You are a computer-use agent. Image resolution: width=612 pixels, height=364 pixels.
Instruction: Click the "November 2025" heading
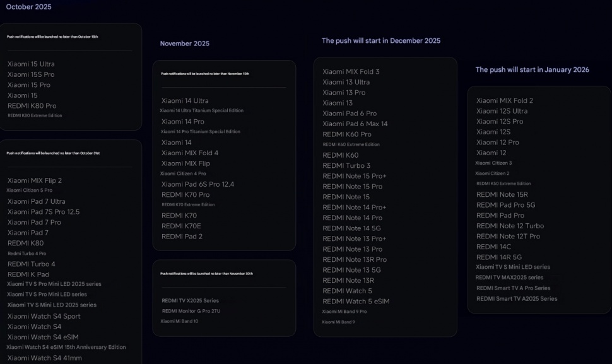click(x=185, y=44)
